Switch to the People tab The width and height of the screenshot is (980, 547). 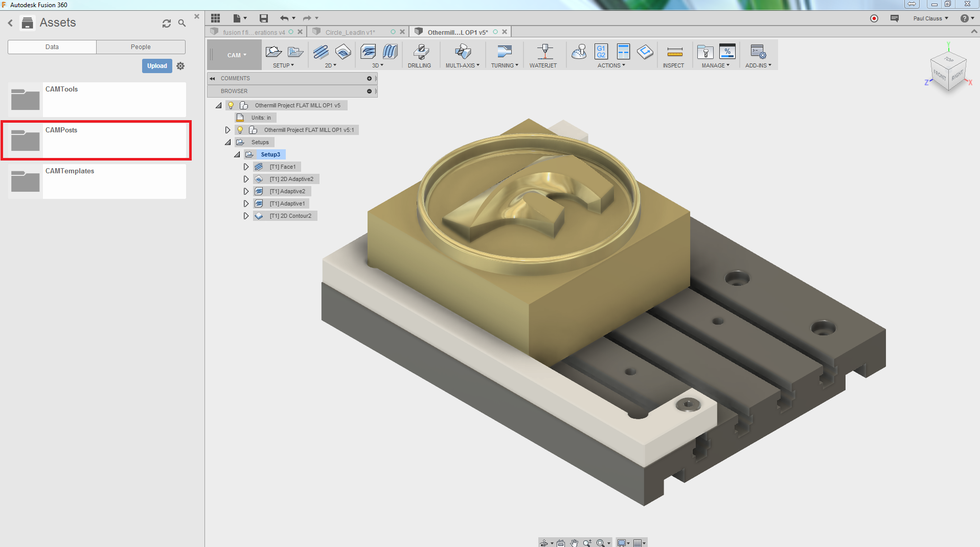click(x=141, y=47)
